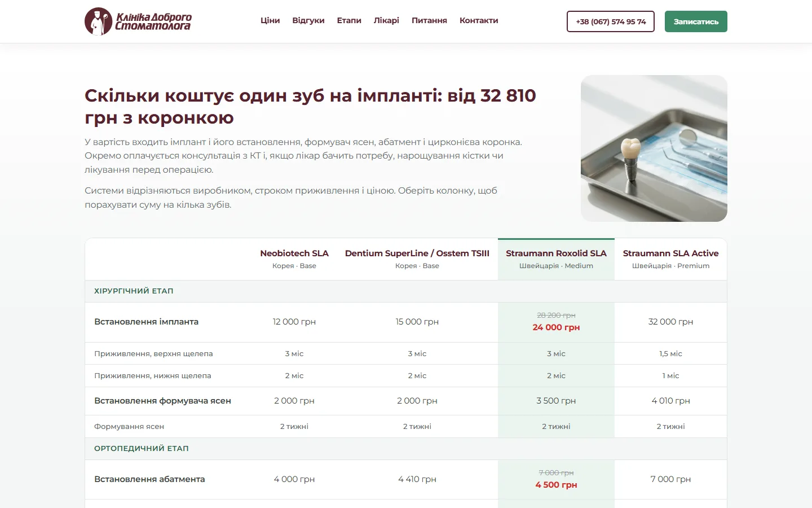Click the 3 500 грн price cell

click(x=556, y=401)
